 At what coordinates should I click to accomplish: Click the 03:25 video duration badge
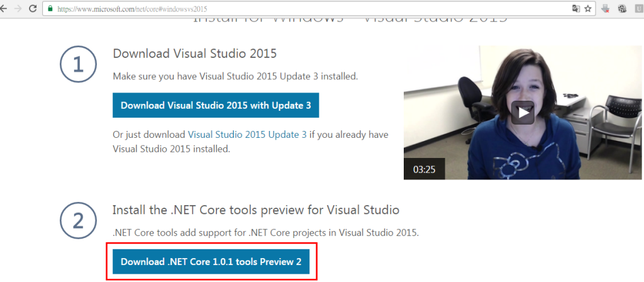[x=424, y=169]
